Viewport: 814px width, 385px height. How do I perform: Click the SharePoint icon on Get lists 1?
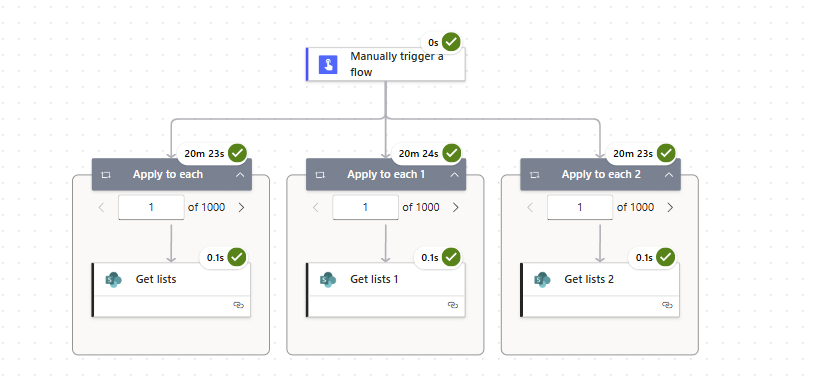coord(328,280)
